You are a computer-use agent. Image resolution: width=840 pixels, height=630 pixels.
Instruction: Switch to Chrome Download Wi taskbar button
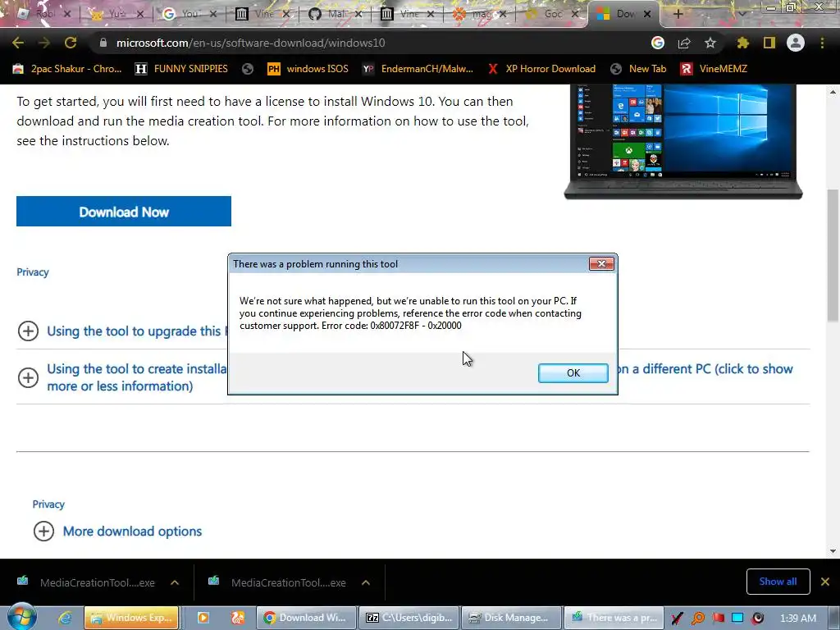305,618
